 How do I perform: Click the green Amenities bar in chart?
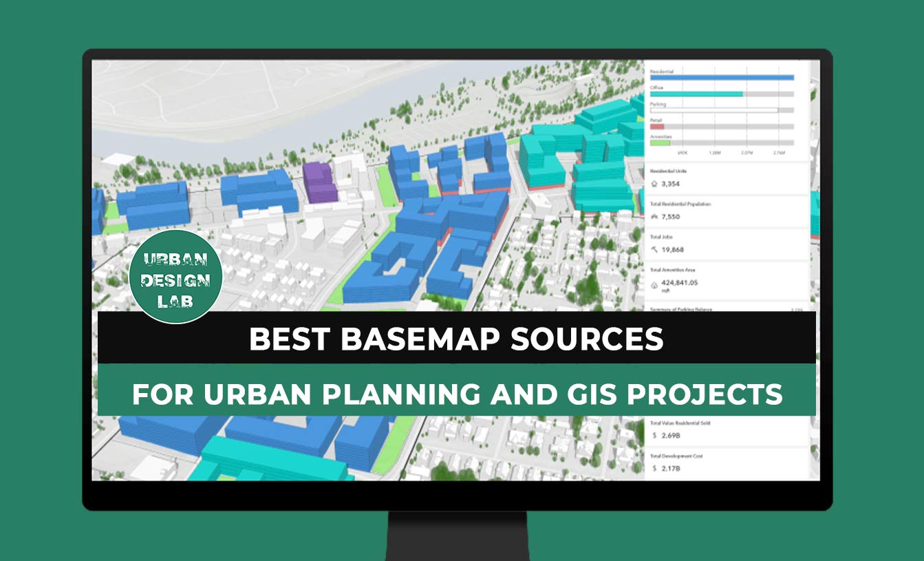pyautogui.click(x=660, y=143)
